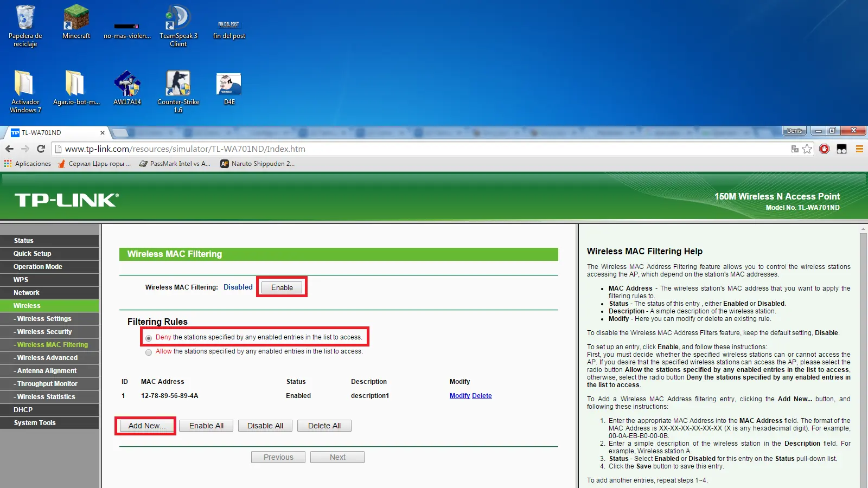The image size is (868, 488).
Task: Delete the 12-78-89-56-89-4A entry
Action: (x=482, y=396)
